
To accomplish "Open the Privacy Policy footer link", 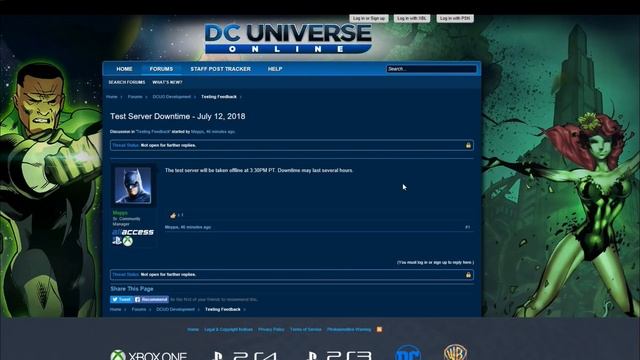I will coord(271,329).
